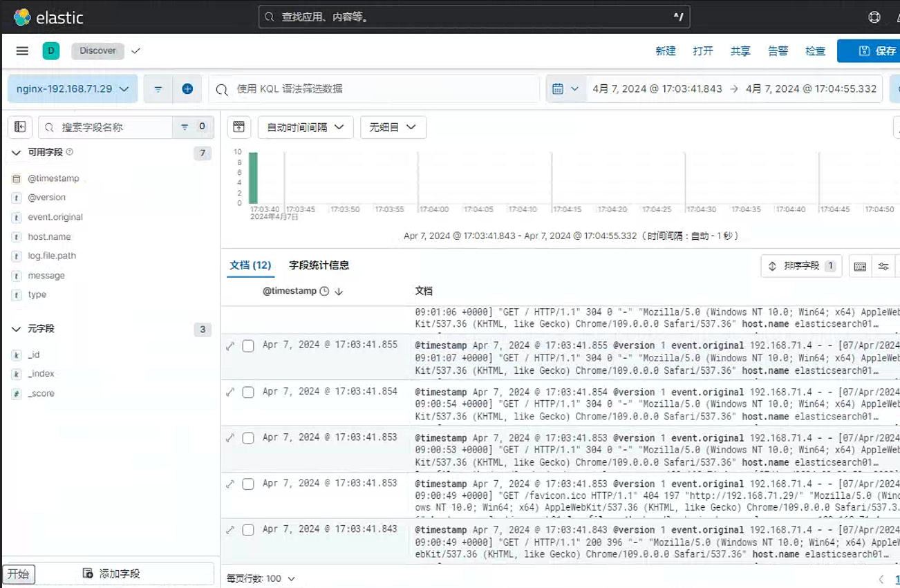Image resolution: width=900 pixels, height=588 pixels.
Task: Hide the histogram chart toggle icon
Action: 238,127
